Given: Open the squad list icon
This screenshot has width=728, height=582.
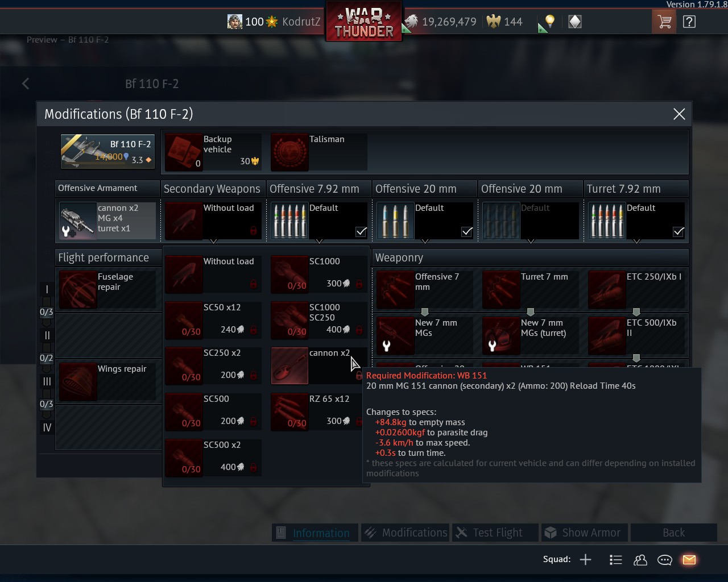Looking at the screenshot, I should click(x=615, y=560).
